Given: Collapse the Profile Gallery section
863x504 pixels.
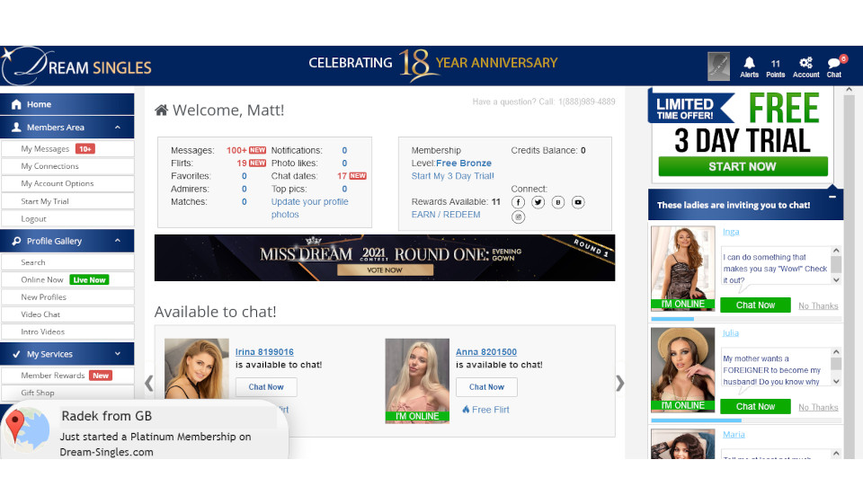Looking at the screenshot, I should tap(117, 241).
